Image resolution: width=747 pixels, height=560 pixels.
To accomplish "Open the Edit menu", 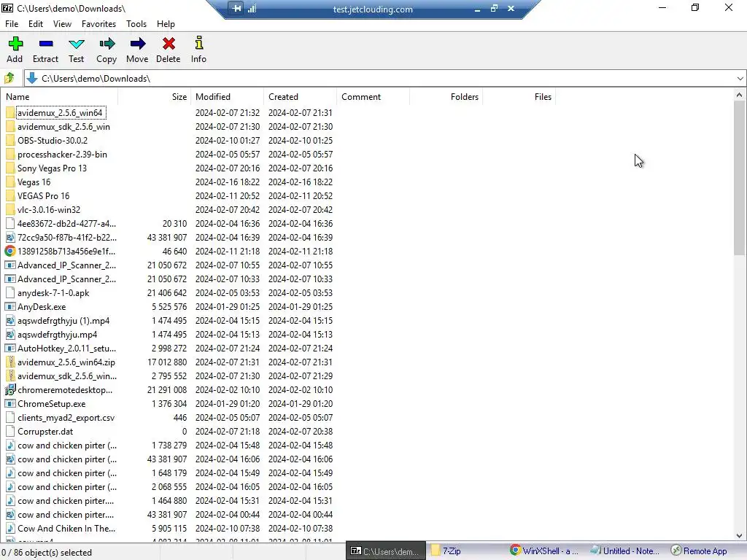I will tap(36, 24).
